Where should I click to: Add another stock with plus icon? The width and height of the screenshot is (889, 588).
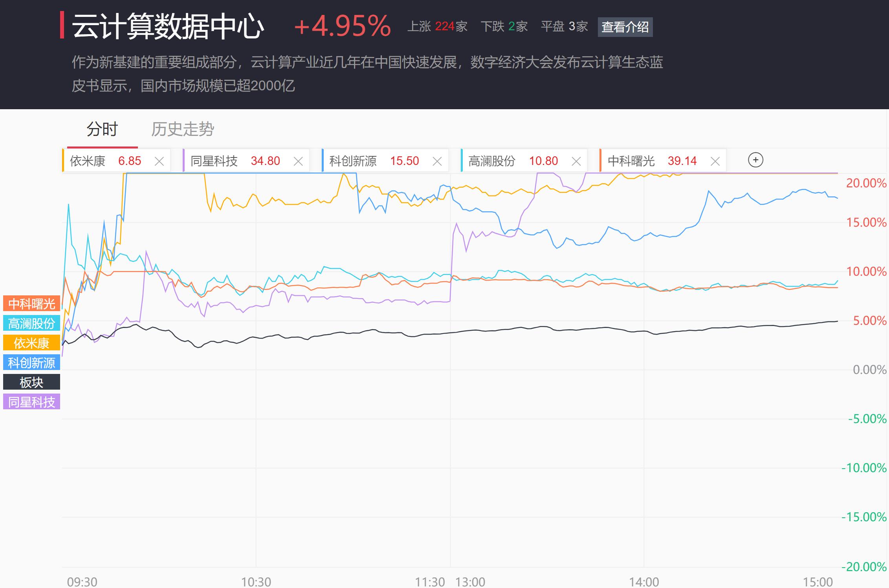pos(755,160)
